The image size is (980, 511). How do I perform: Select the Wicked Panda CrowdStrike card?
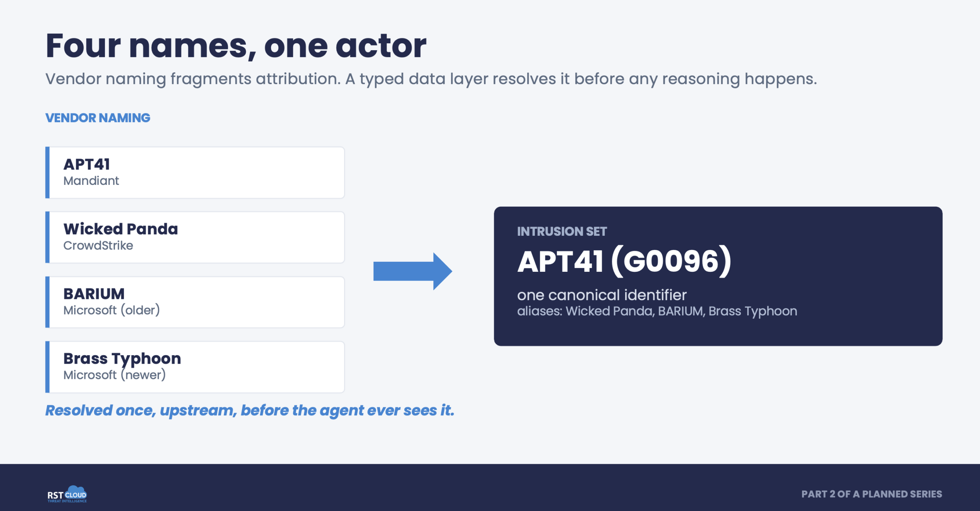click(195, 237)
